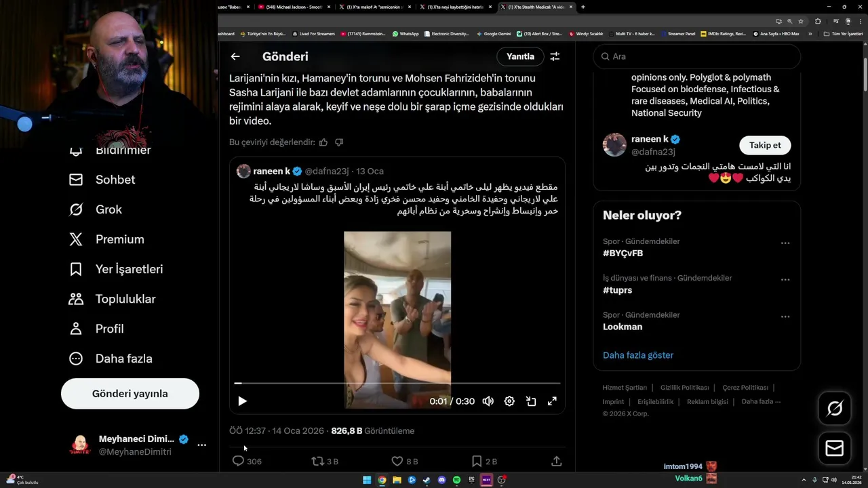Open Profil page

[x=96, y=329]
